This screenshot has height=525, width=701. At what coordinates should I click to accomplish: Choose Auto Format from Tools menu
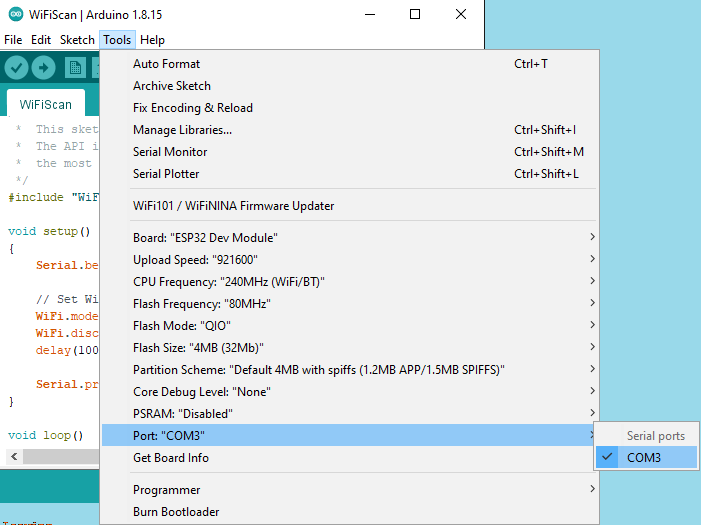(350, 64)
